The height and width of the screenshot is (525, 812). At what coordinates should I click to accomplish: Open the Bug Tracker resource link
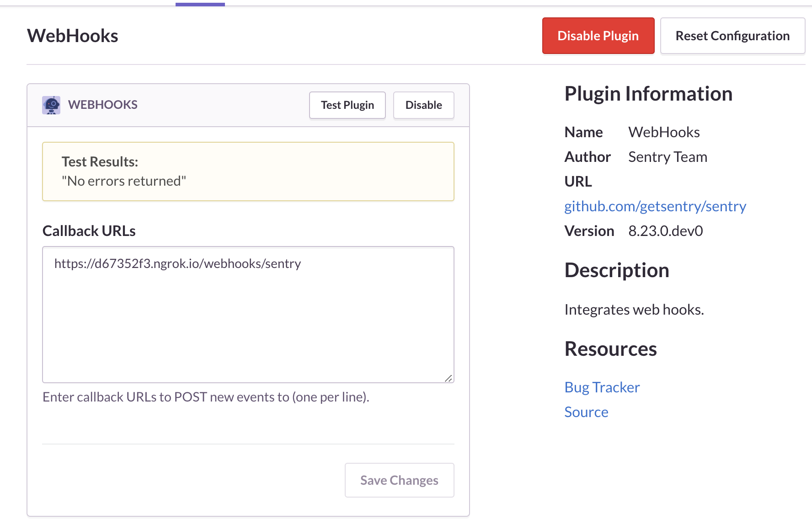(x=602, y=387)
